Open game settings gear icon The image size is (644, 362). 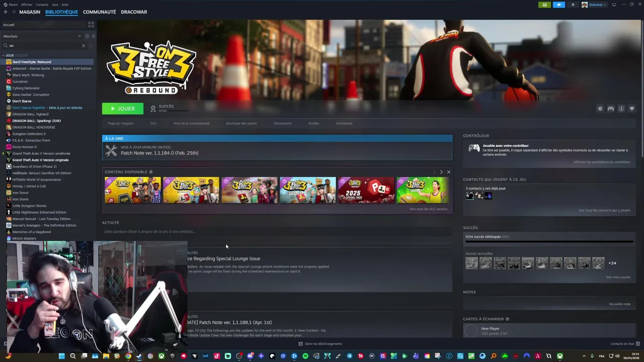pos(600,109)
